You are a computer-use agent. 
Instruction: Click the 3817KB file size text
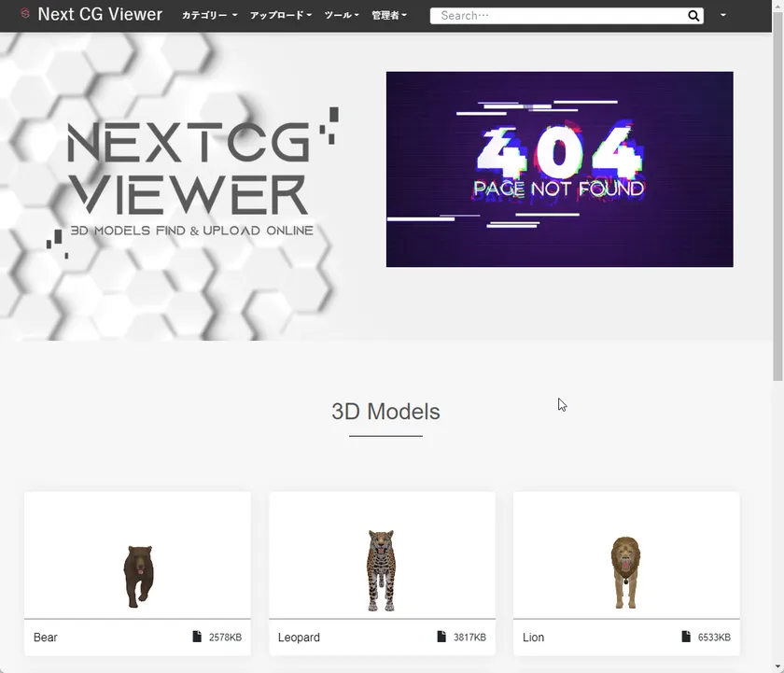(469, 638)
